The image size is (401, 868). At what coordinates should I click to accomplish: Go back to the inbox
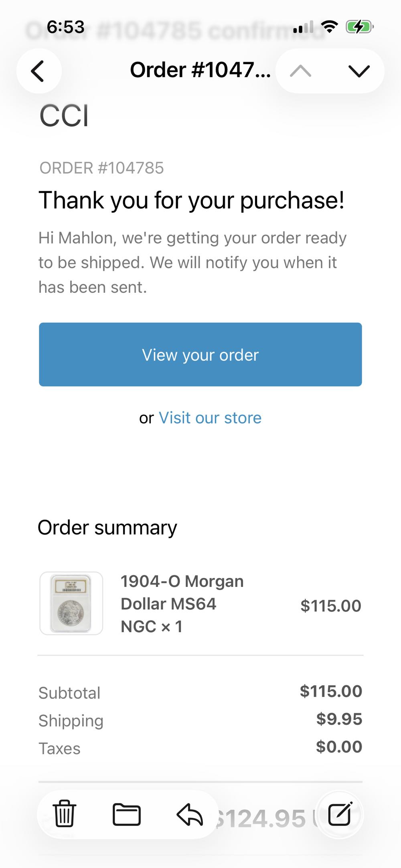(x=38, y=71)
